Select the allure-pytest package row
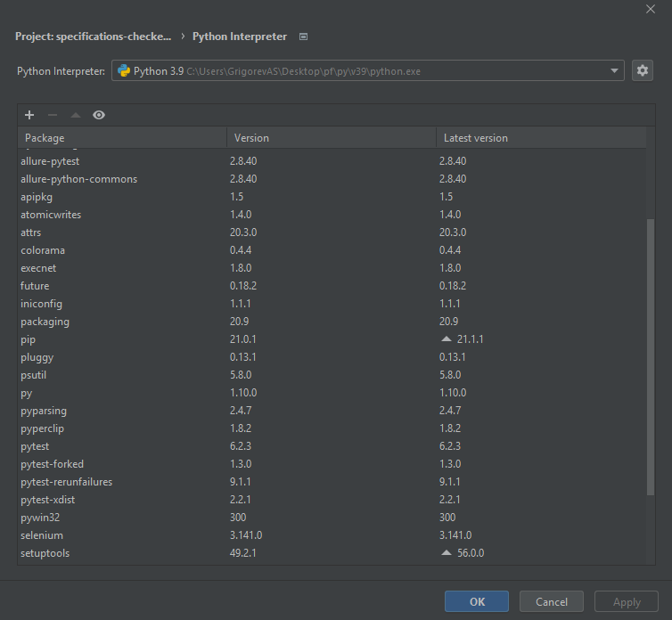 332,161
